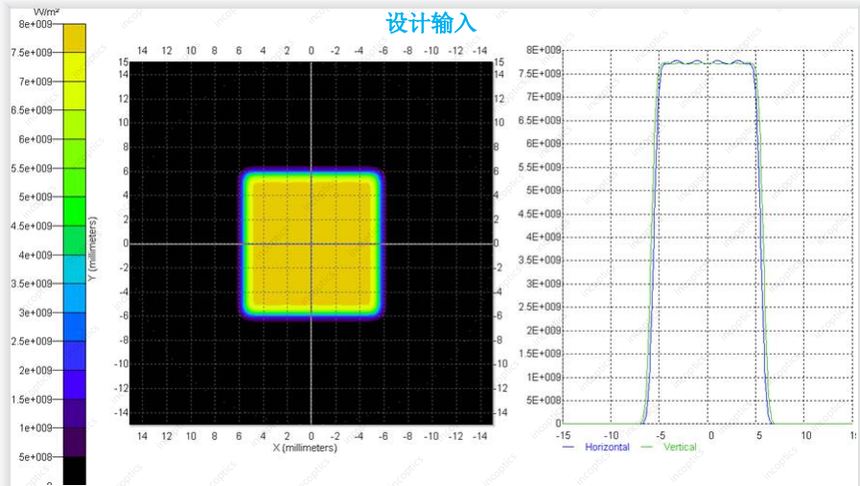Click the 1E+009 tick on line plot y-axis
860x486 pixels.
(x=544, y=377)
